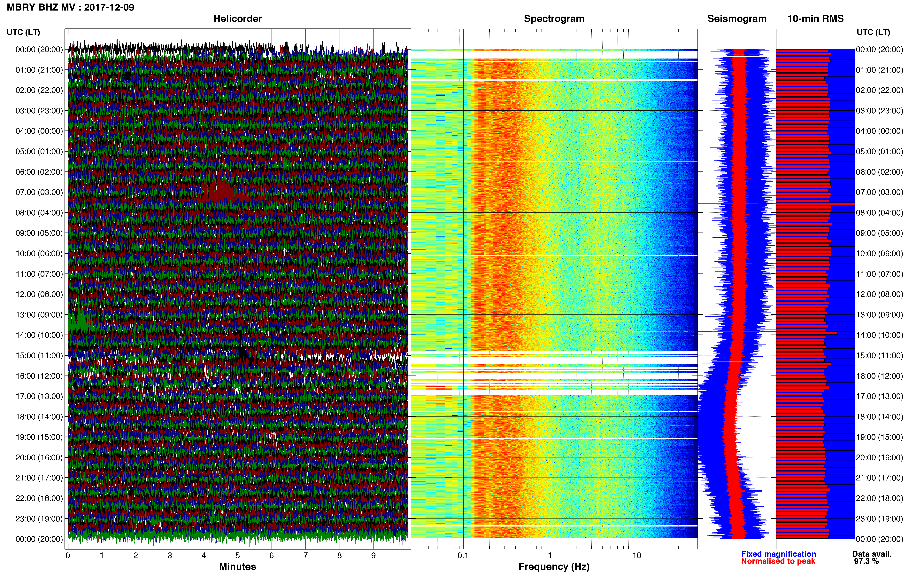Click the red "Normalised to peak" legend text

point(778,561)
